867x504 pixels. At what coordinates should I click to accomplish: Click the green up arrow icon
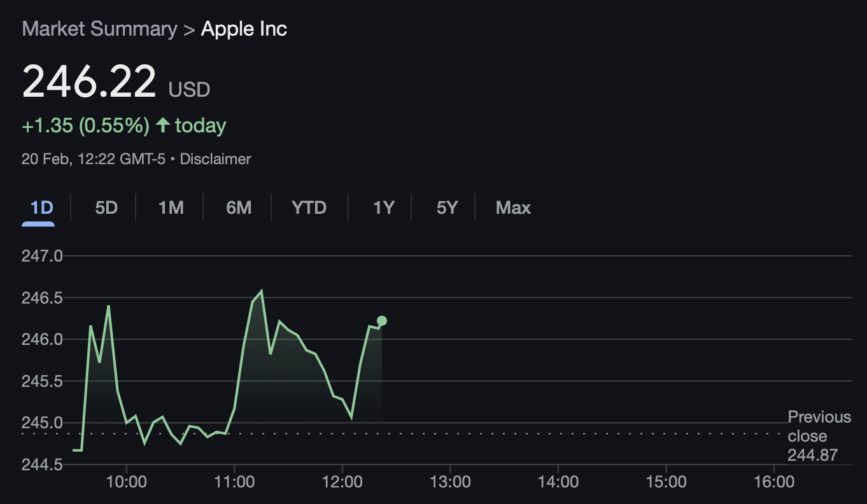click(x=163, y=125)
